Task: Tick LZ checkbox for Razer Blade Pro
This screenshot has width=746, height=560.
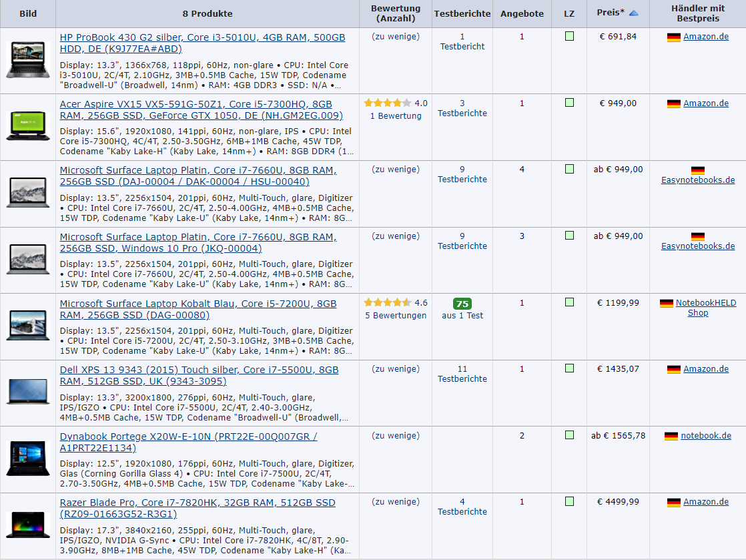Action: (x=569, y=501)
